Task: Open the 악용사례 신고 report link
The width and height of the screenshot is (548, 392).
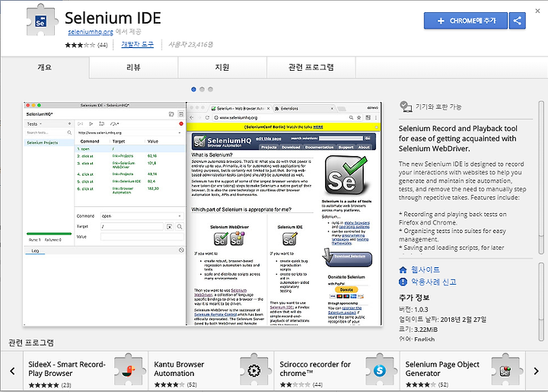Action: 434,282
